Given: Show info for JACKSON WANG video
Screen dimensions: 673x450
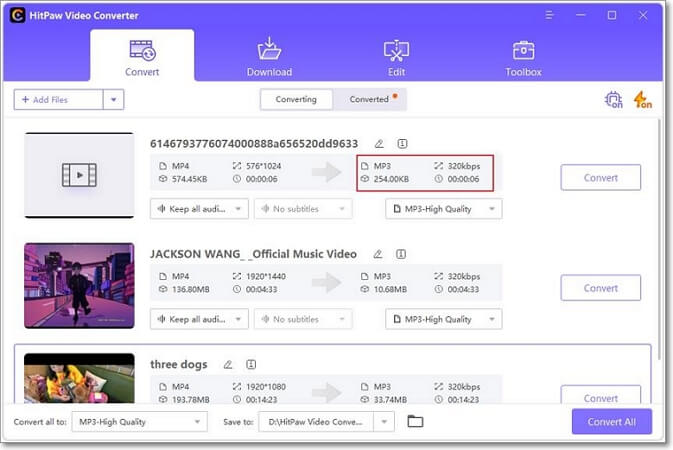Looking at the screenshot, I should pos(401,254).
